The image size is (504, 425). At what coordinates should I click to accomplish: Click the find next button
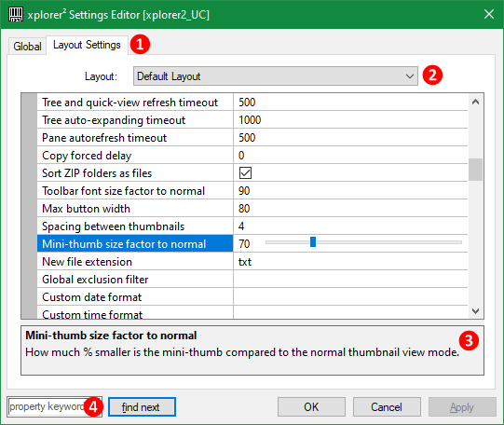(142, 407)
